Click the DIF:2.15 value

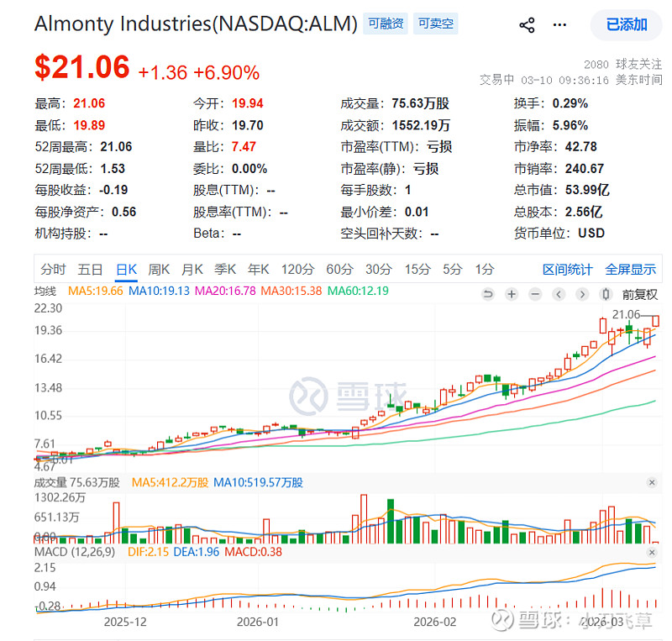[149, 552]
